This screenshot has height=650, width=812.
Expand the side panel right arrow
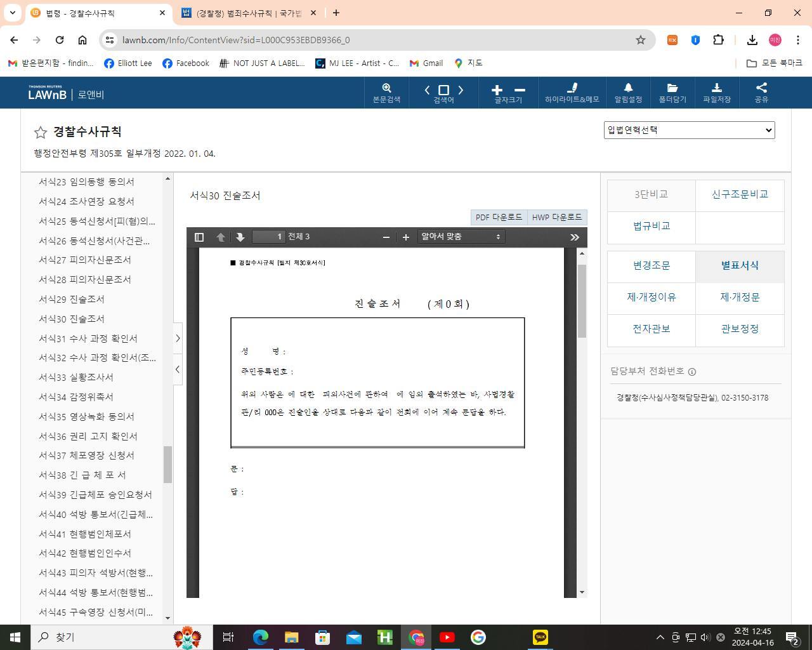pyautogui.click(x=178, y=338)
